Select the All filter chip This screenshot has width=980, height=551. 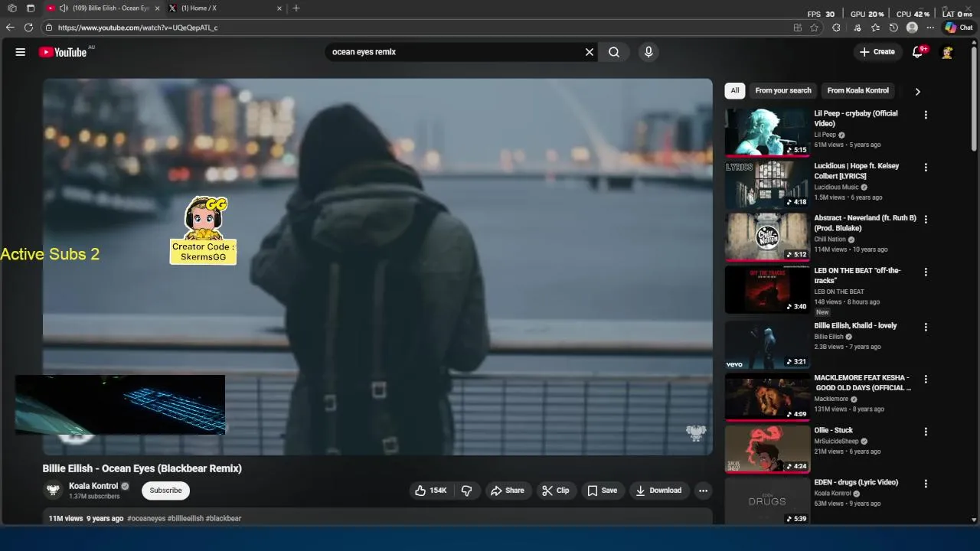tap(735, 90)
